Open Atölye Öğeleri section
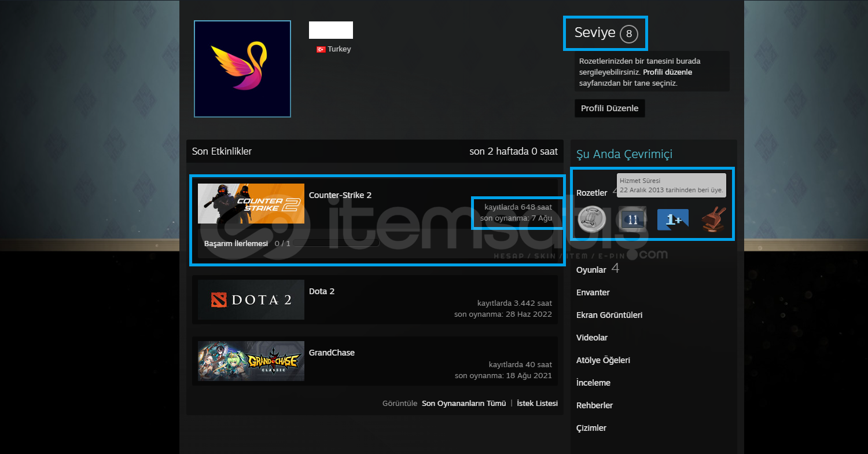Image resolution: width=868 pixels, height=454 pixels. pyautogui.click(x=604, y=360)
